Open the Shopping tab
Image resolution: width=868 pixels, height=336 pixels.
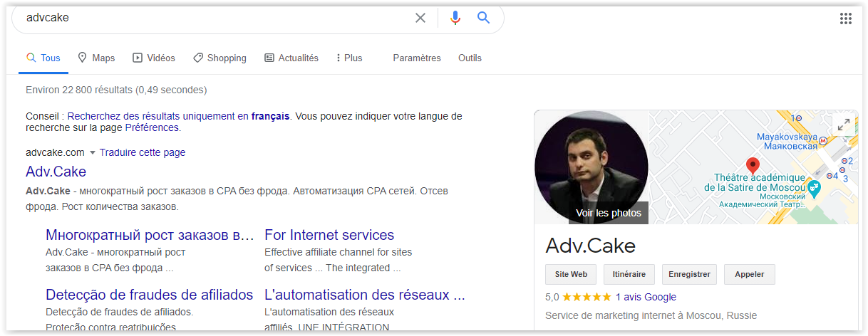point(219,58)
